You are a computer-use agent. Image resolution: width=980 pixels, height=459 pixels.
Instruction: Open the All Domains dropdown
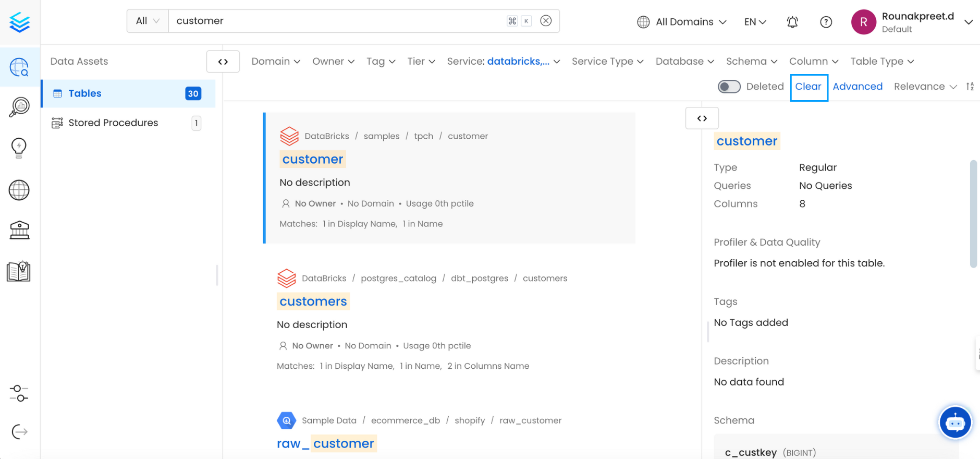(682, 22)
